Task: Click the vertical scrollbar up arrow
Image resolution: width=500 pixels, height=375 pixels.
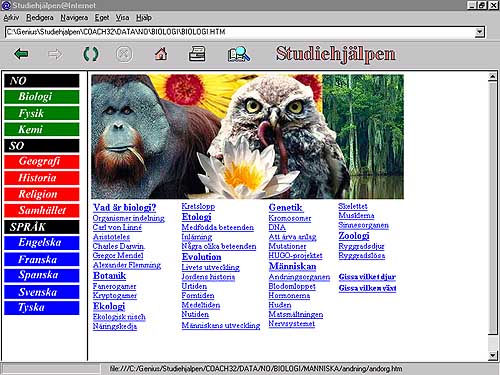Action: click(493, 77)
